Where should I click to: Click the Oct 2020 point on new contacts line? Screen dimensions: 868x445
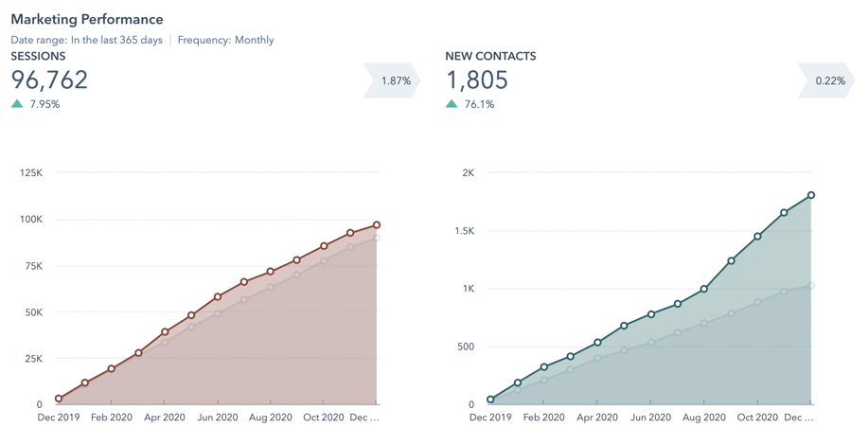click(757, 236)
